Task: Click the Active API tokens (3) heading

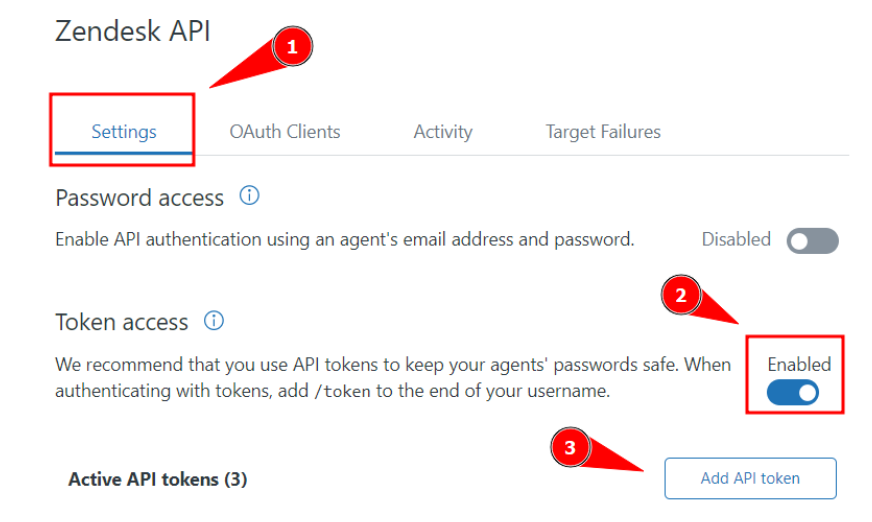Action: tap(157, 479)
